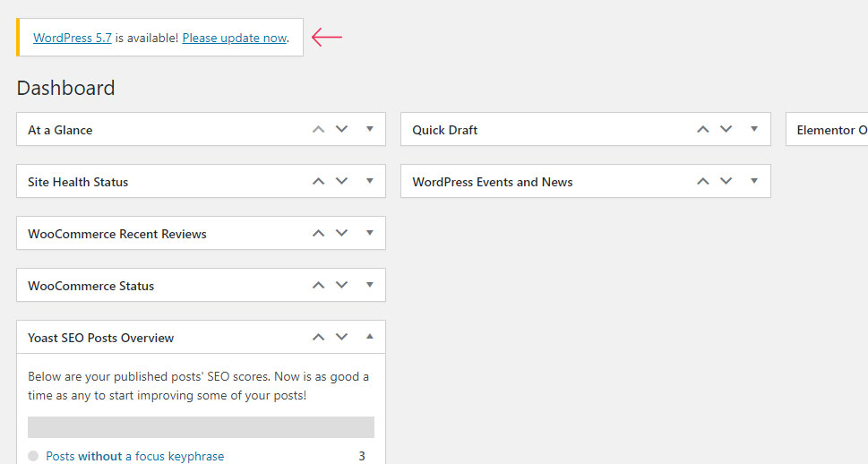
Task: Move Yoast SEO Posts Overview down
Action: [x=341, y=337]
